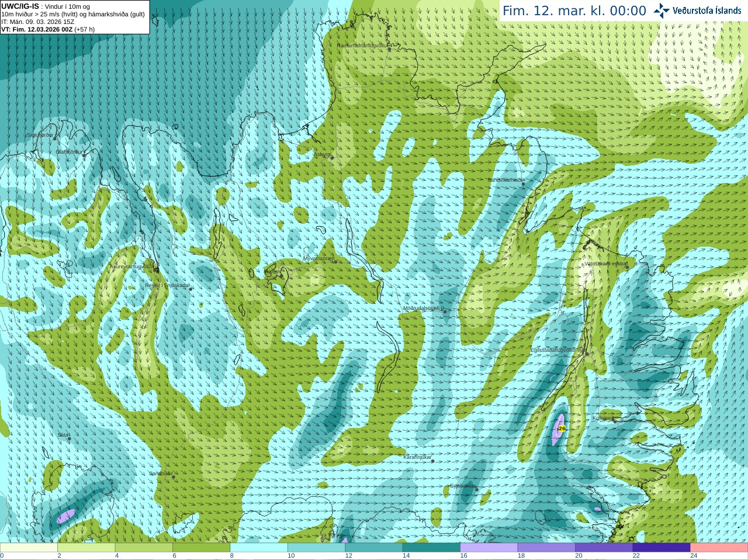
Task: Click the purple gust patch near Sandbúðir
Action: click(65, 517)
